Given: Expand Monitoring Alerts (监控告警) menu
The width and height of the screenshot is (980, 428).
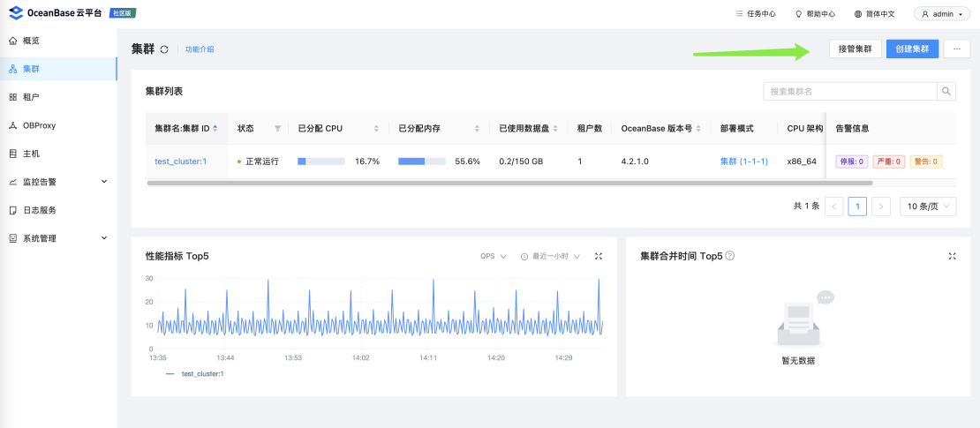Looking at the screenshot, I should (x=59, y=182).
